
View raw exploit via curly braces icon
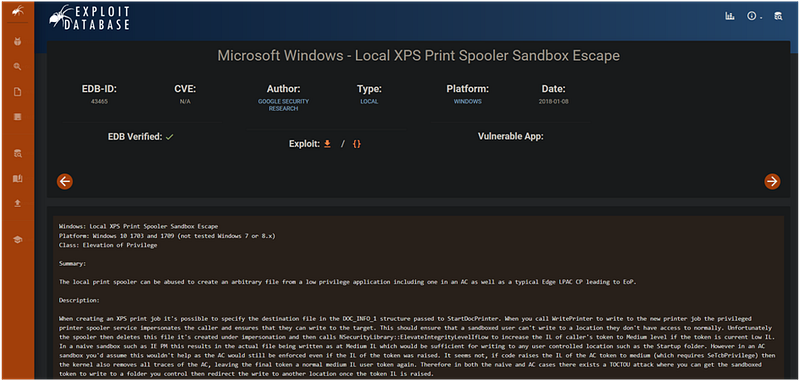tap(357, 144)
